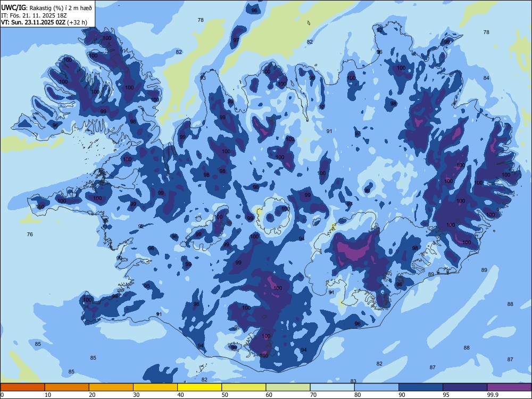The width and height of the screenshot is (532, 399).
Task: Click the '70' legend scale label
Action: tap(313, 395)
